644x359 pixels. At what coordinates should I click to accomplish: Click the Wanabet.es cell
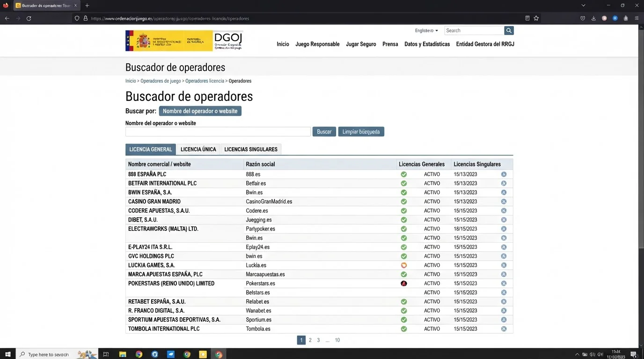tap(258, 310)
